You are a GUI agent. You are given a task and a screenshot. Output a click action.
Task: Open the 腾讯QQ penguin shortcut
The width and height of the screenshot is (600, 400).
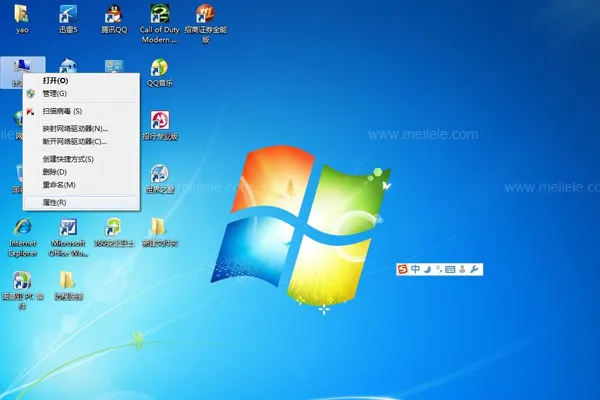coord(114,18)
